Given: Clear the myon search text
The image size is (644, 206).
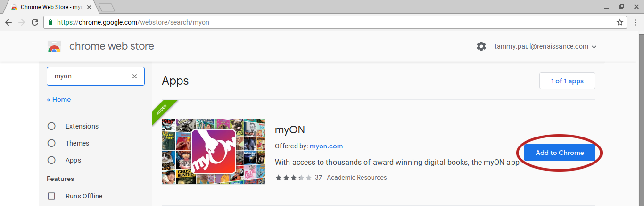Looking at the screenshot, I should [x=134, y=76].
